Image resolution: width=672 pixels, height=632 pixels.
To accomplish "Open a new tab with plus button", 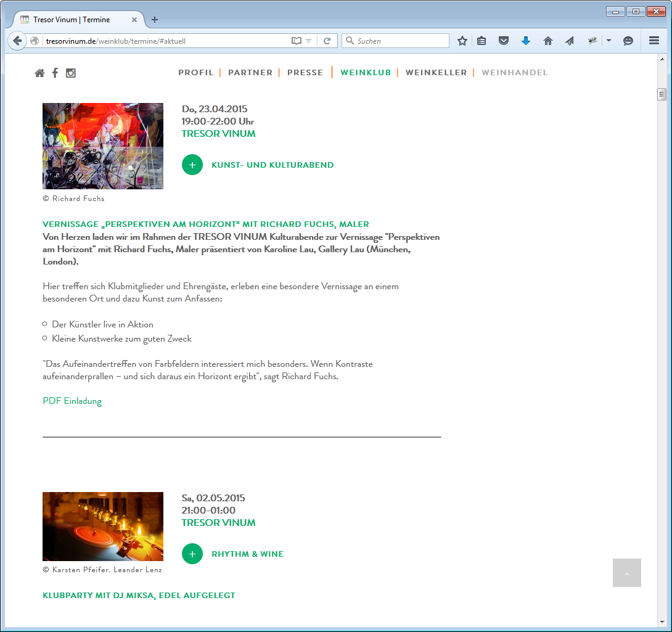I will pos(155,20).
